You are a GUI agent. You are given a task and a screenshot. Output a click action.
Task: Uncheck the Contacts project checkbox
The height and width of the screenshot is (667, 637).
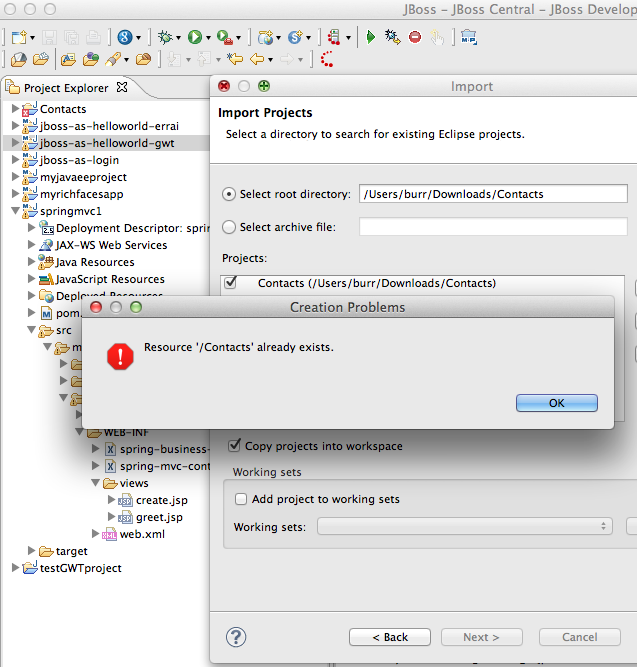[x=231, y=282]
